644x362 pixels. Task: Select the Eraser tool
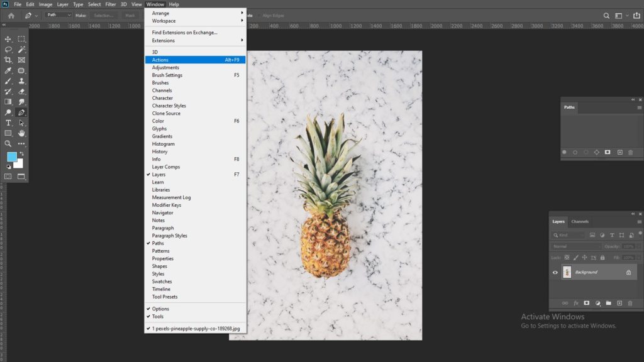tap(21, 92)
